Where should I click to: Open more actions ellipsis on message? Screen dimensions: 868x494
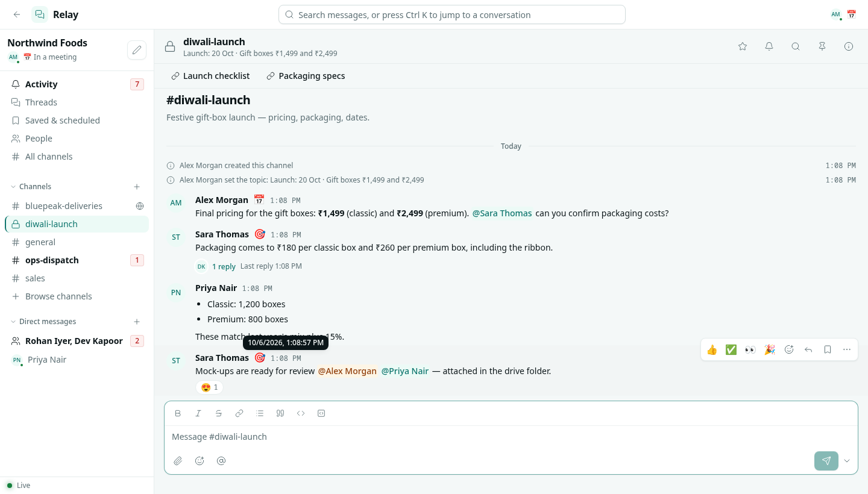tap(847, 349)
